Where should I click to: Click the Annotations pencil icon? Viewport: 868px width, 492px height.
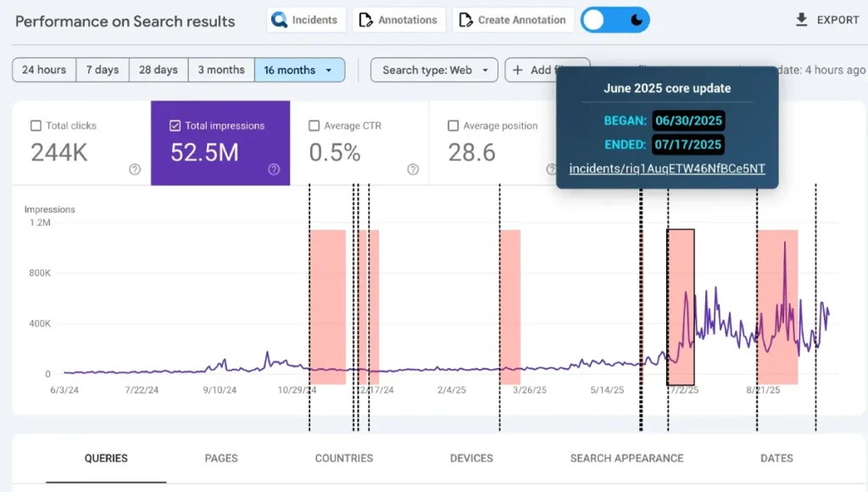[x=365, y=20]
